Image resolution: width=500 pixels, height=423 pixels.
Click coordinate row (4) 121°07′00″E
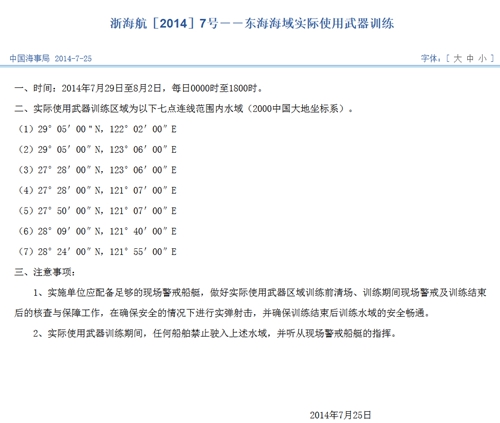click(x=97, y=190)
